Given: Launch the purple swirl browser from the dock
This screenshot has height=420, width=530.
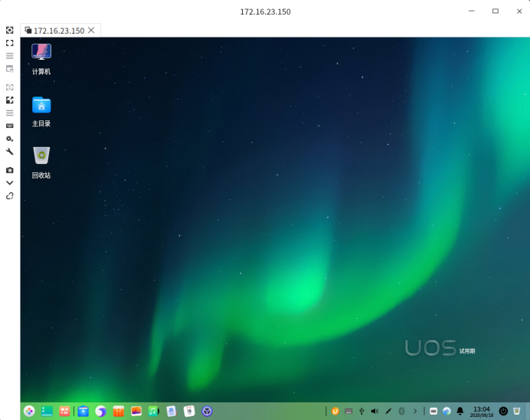Looking at the screenshot, I should pyautogui.click(x=101, y=412).
